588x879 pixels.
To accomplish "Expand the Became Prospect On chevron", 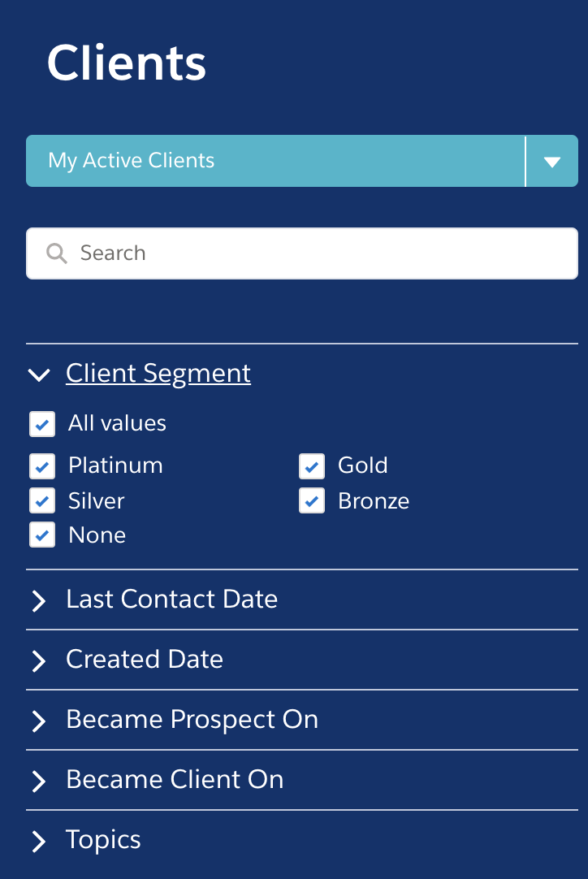I will click(39, 721).
